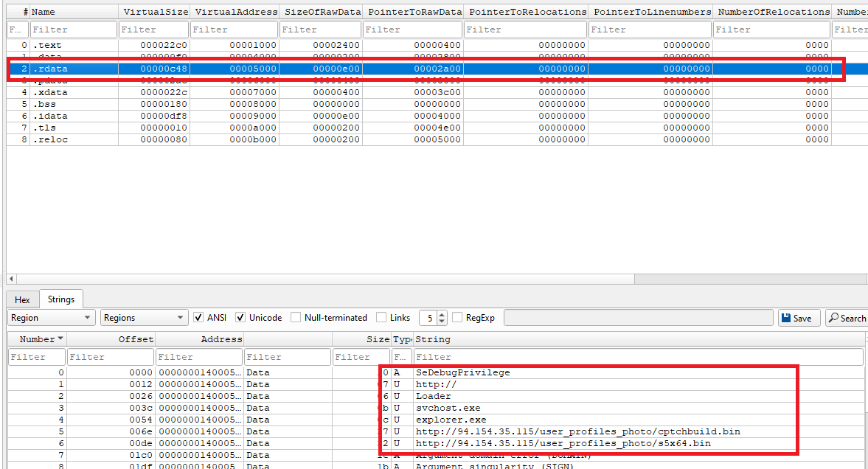Disable the Unicode checkbox
Image resolution: width=868 pixels, height=469 pixels.
(x=241, y=318)
